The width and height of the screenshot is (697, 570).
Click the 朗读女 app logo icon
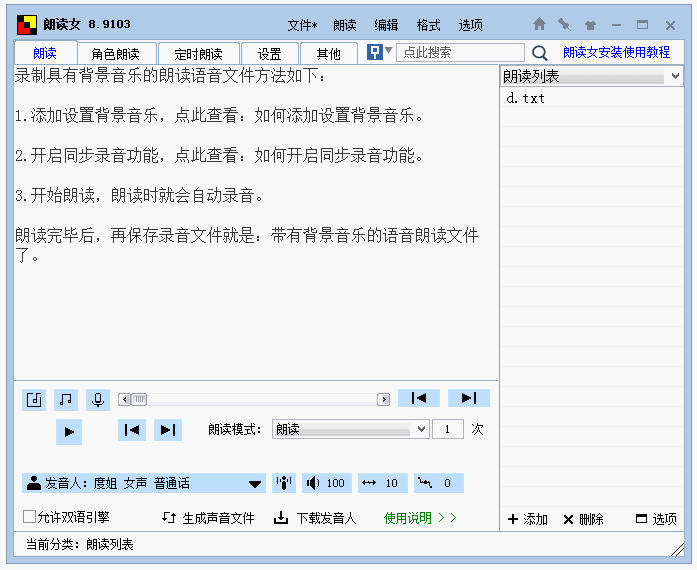[27, 24]
